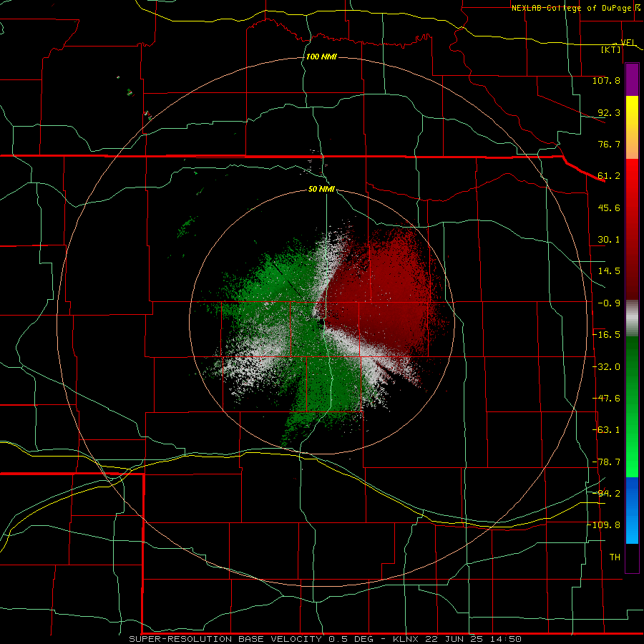Select the -0.9 scale value

pyautogui.click(x=609, y=303)
